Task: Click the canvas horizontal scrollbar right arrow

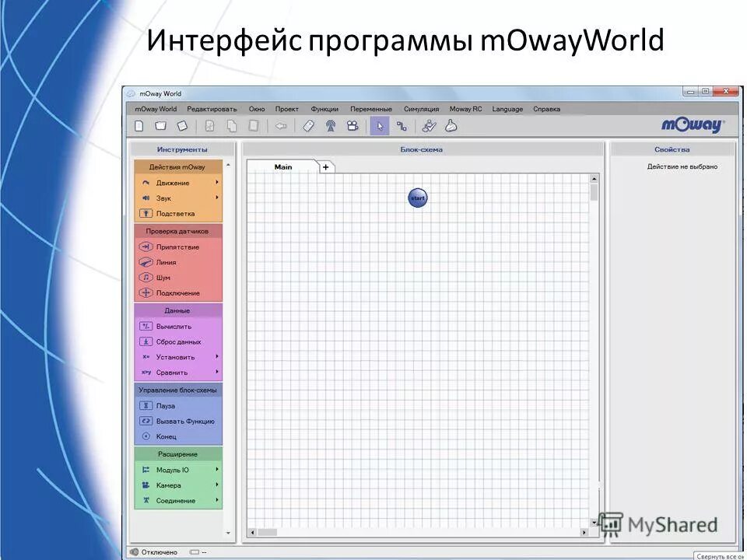Action: click(584, 532)
